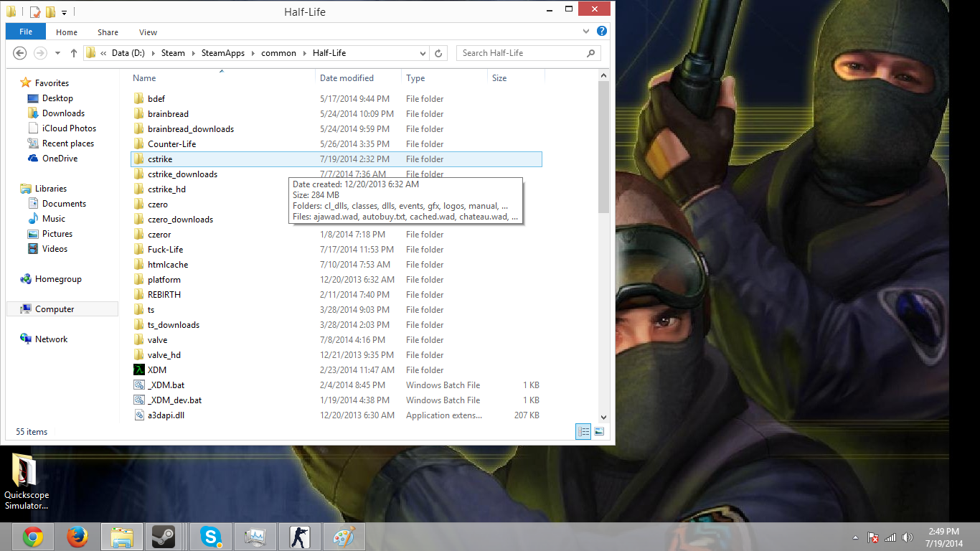Click the a3dapi.dll file icon

click(x=139, y=415)
